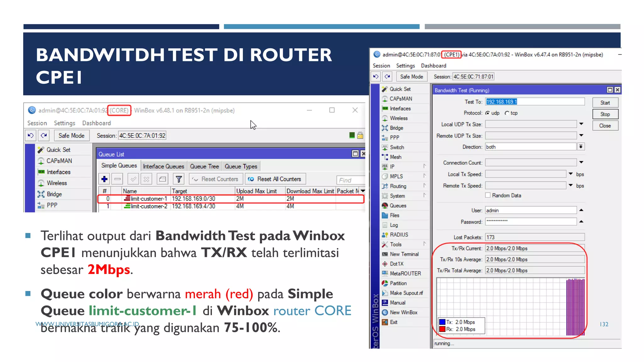The width and height of the screenshot is (644, 362).
Task: Open Mesh in CPE1 sidebar
Action: pyautogui.click(x=396, y=157)
